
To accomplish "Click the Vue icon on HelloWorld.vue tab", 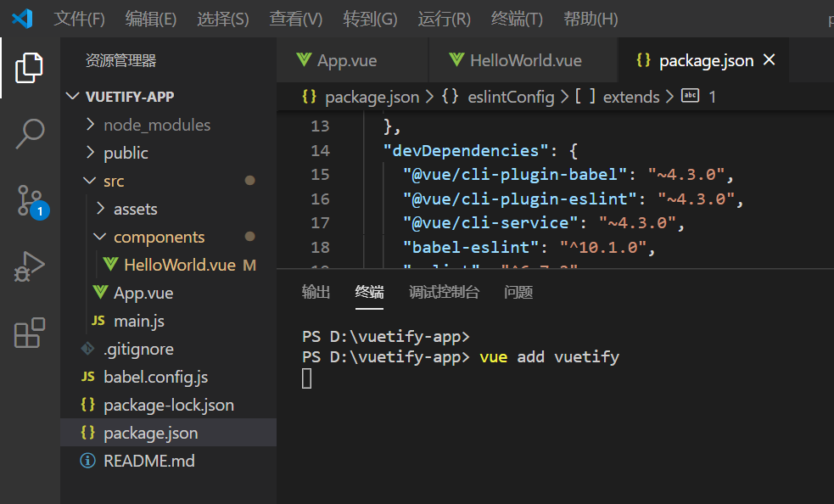I will [x=456, y=59].
